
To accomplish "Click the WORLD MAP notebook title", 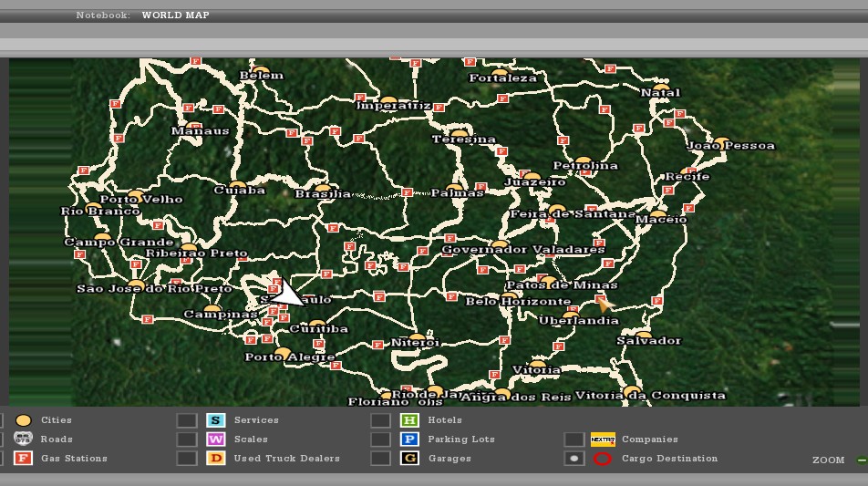I will tap(175, 16).
